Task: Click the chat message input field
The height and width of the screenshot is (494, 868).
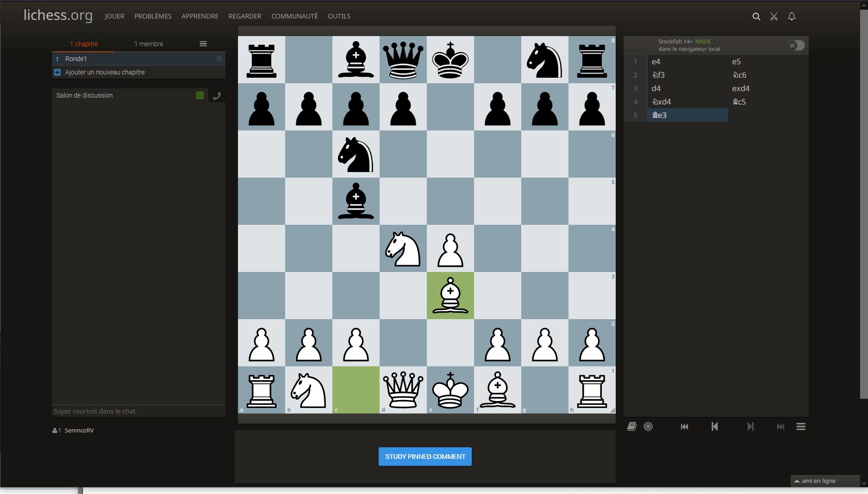Action: pyautogui.click(x=138, y=411)
